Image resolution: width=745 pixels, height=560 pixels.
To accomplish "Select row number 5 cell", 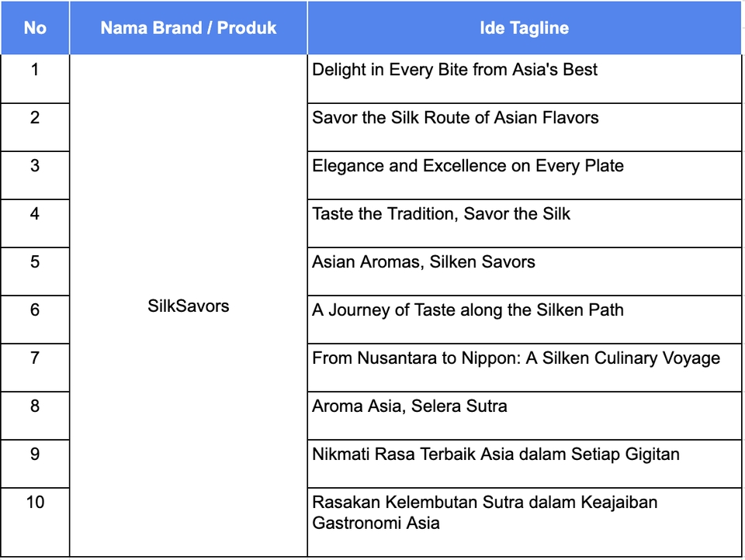I will pos(35,262).
